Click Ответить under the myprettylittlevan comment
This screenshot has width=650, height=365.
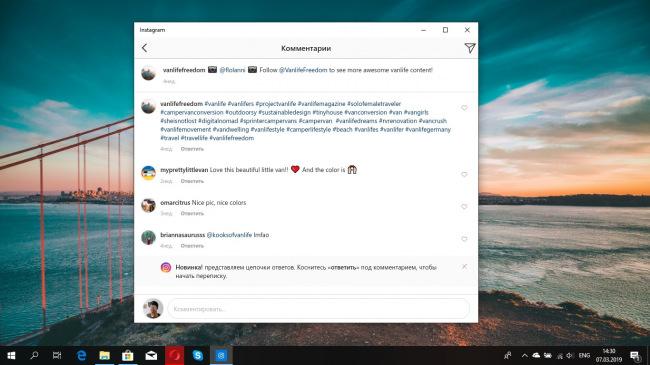click(192, 181)
